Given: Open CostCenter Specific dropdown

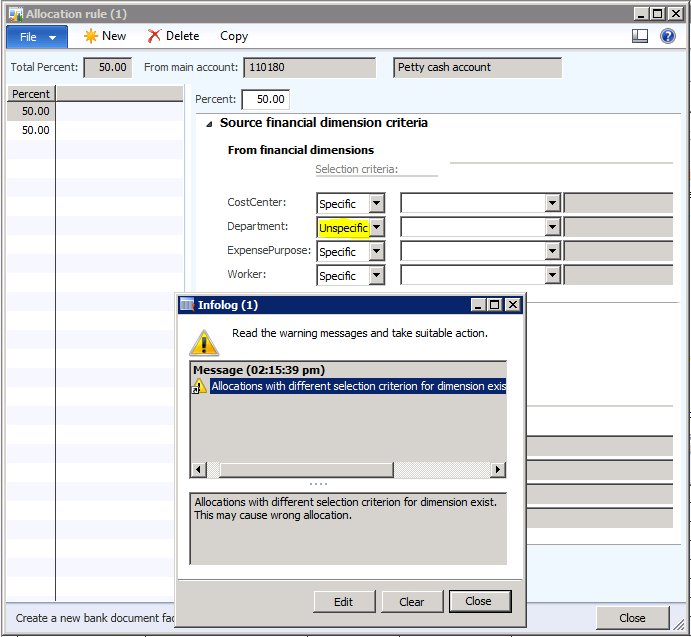Looking at the screenshot, I should (376, 204).
